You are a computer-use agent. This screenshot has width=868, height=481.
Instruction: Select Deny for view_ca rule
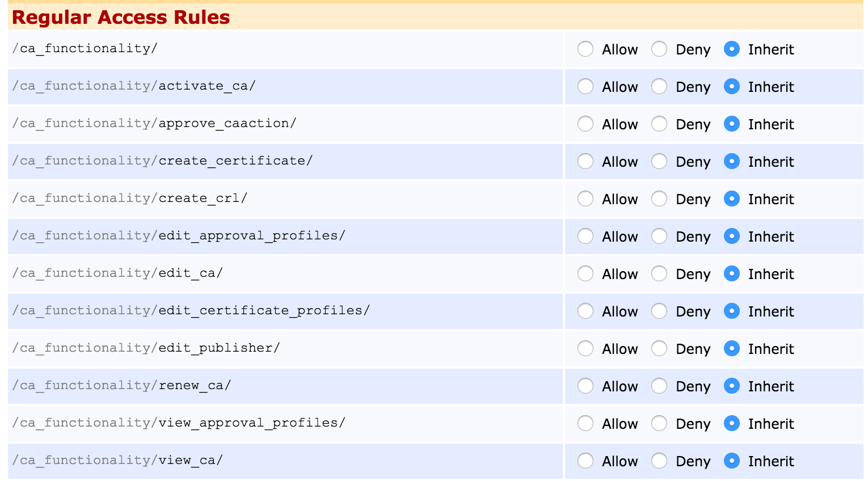(659, 461)
